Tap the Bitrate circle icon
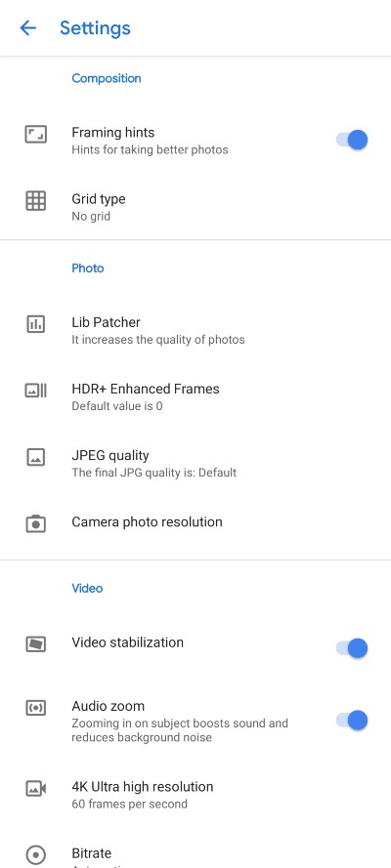Viewport: 391px width, 868px height. (x=36, y=855)
